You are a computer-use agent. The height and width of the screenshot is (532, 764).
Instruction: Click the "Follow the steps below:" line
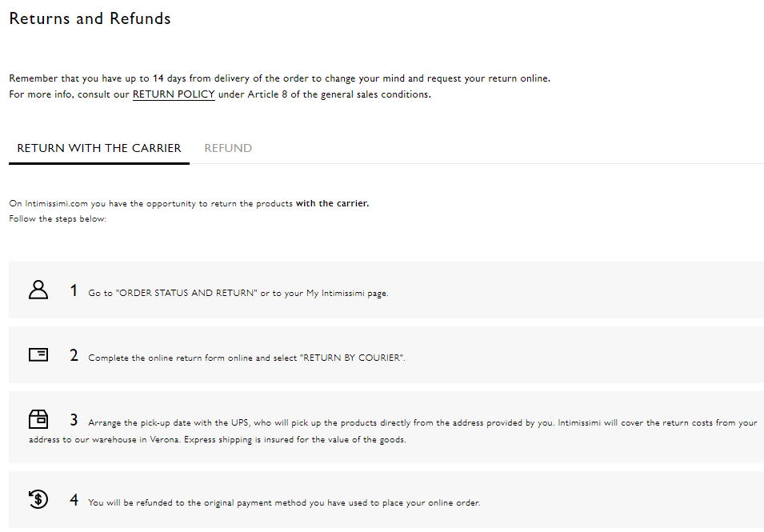pos(58,218)
